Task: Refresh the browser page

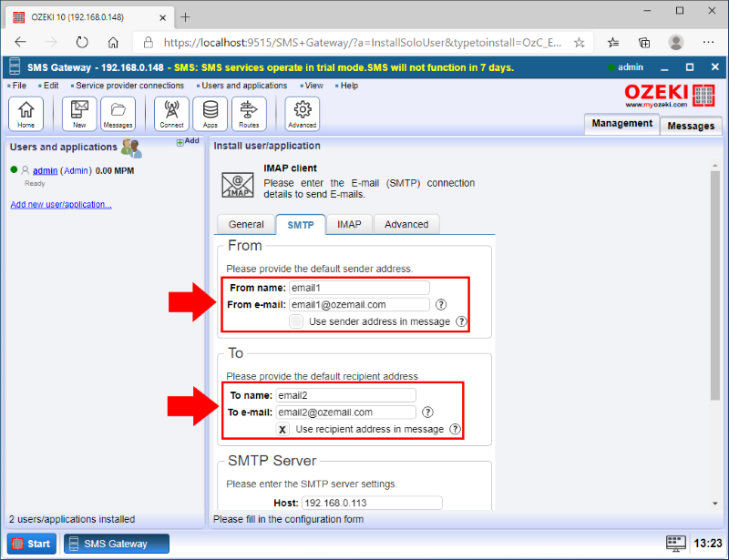Action: pyautogui.click(x=82, y=42)
